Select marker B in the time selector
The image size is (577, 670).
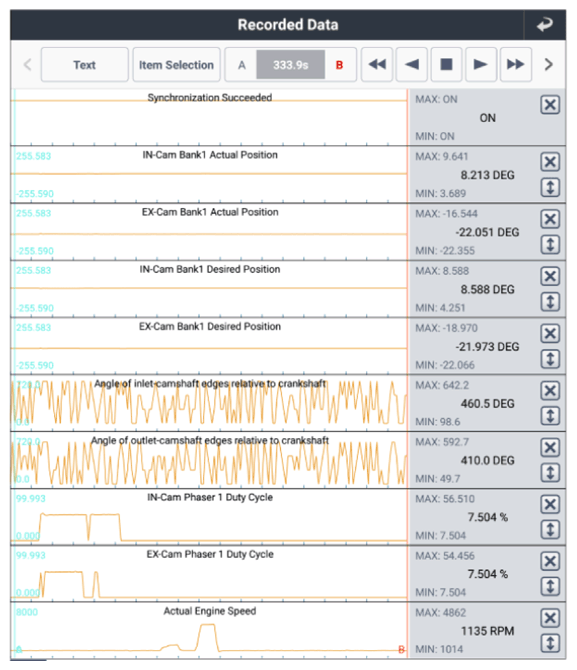[x=339, y=65]
